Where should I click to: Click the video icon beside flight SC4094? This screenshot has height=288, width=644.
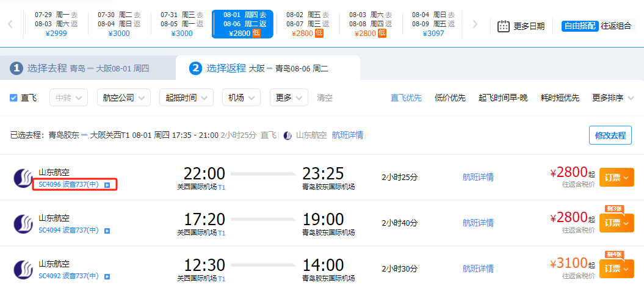click(x=107, y=231)
